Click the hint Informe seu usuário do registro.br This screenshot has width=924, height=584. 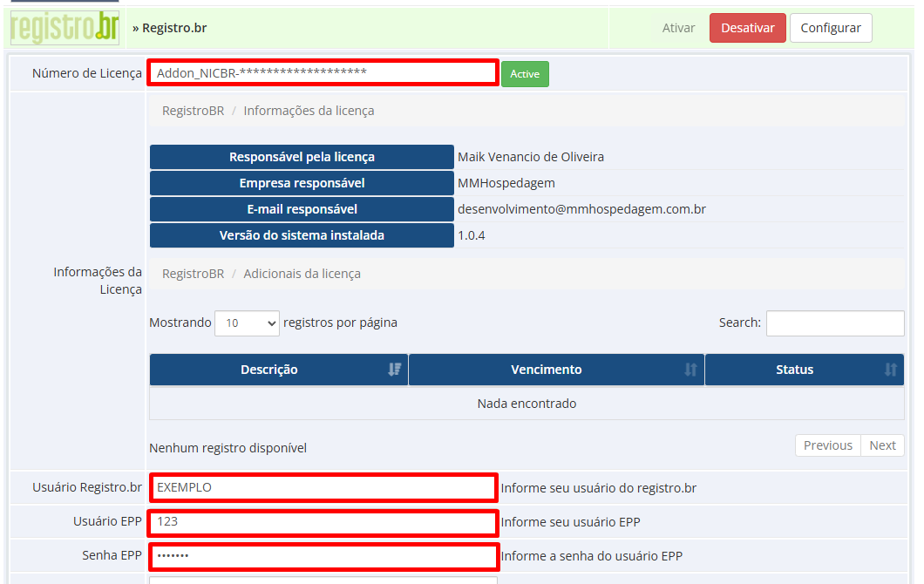tap(599, 488)
